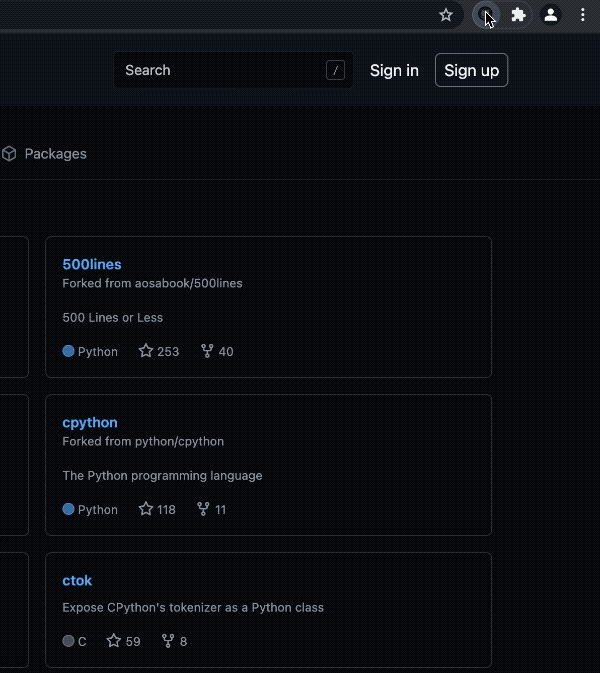The image size is (600, 673).
Task: Open the browser profile avatar
Action: pos(551,15)
